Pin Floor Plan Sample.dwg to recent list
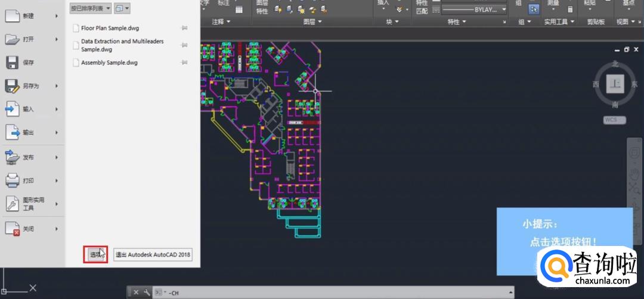The width and height of the screenshot is (644, 299). tap(184, 28)
